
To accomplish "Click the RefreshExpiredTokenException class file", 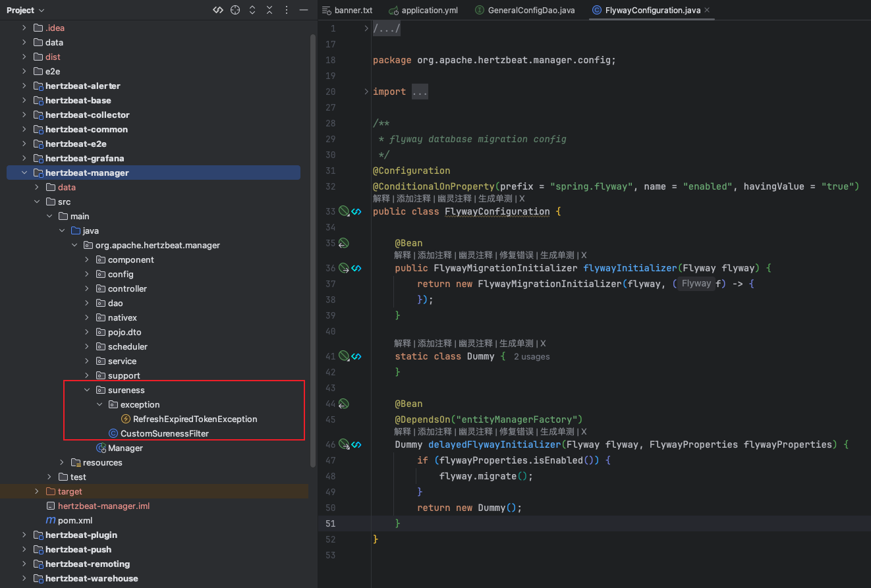I will click(x=194, y=419).
